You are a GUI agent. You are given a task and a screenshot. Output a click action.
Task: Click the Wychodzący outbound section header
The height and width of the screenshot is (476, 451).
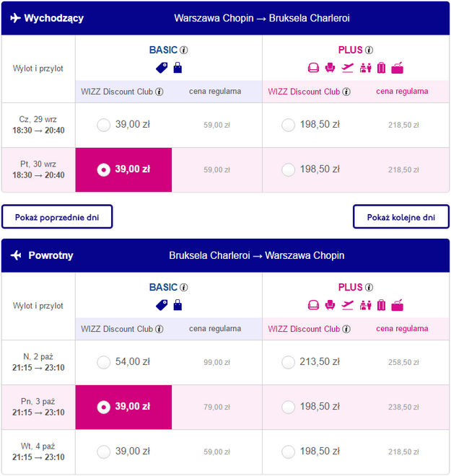pos(225,18)
